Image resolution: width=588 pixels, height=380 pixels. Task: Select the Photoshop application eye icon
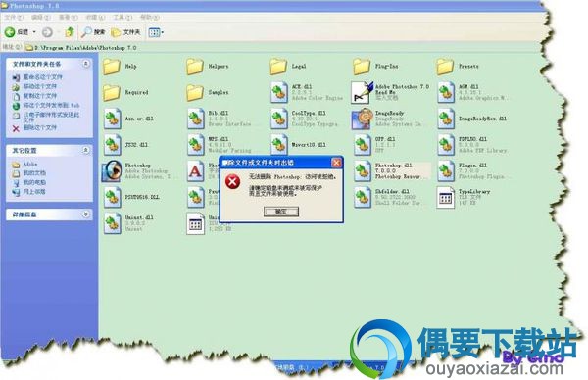112,170
